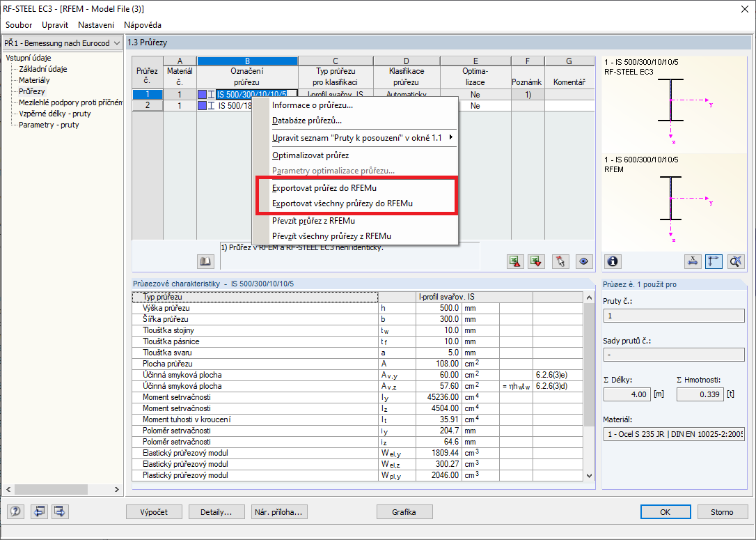This screenshot has width=756, height=540.
Task: Open help via question mark icon
Action: click(x=15, y=511)
